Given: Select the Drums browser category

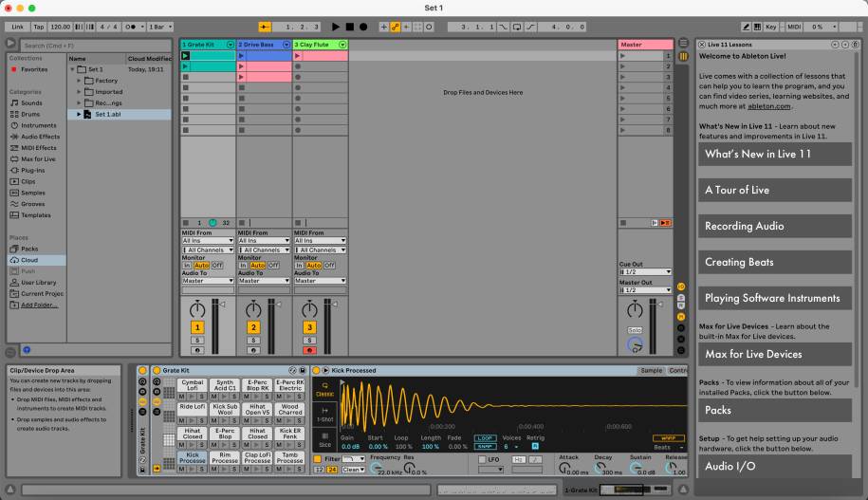Looking at the screenshot, I should point(30,114).
